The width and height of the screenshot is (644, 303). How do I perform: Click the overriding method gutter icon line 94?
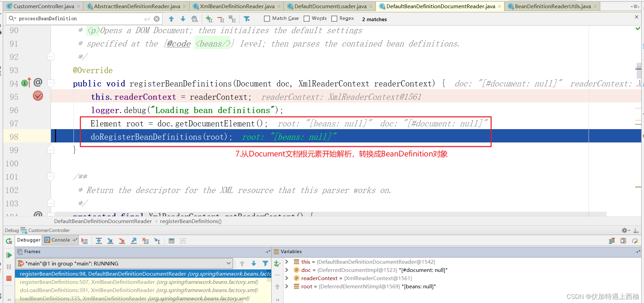tap(26, 83)
